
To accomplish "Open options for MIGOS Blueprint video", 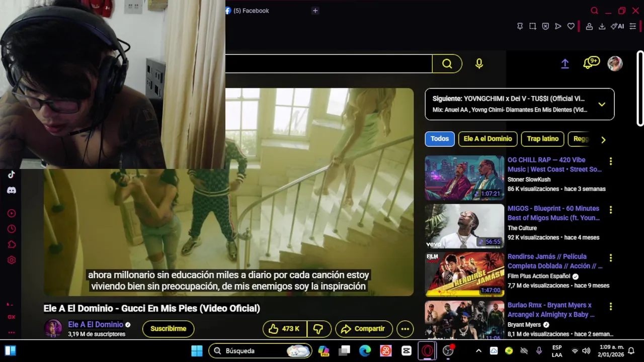I will coord(611,210).
